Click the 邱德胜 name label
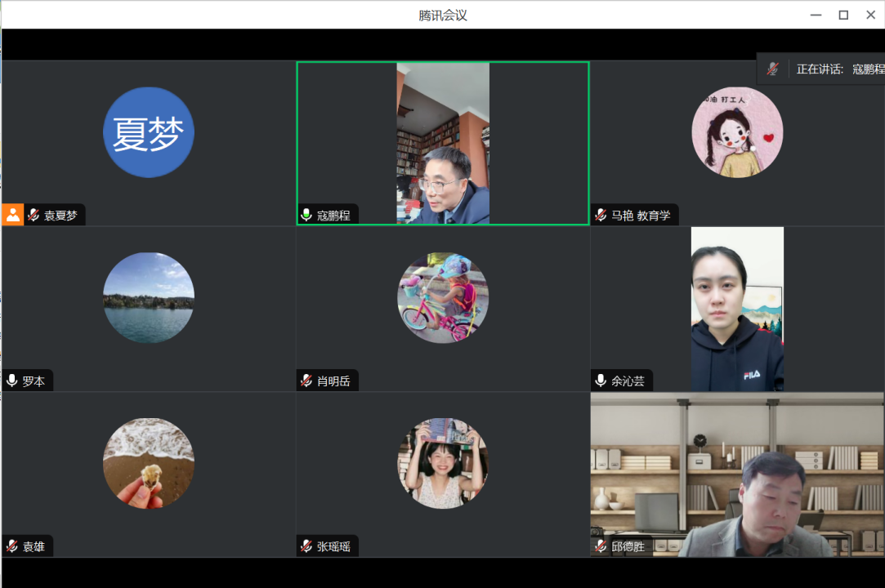The image size is (885, 588). [x=628, y=546]
